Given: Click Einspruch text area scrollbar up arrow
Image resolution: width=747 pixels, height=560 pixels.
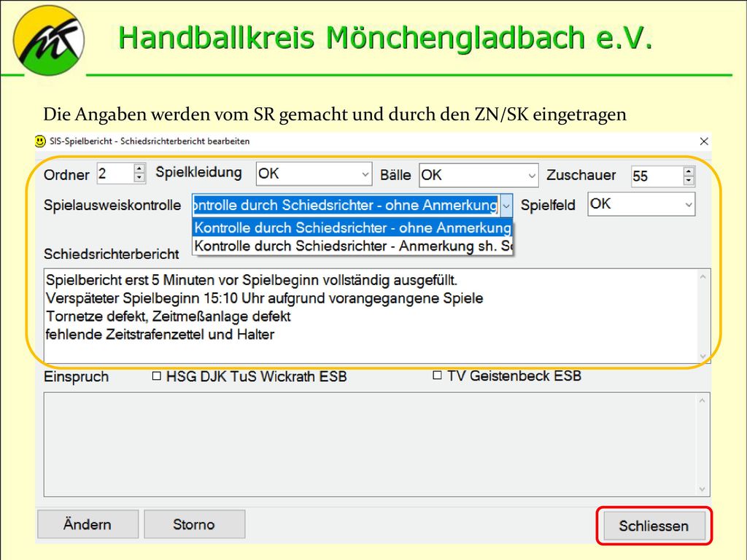Looking at the screenshot, I should coord(703,400).
